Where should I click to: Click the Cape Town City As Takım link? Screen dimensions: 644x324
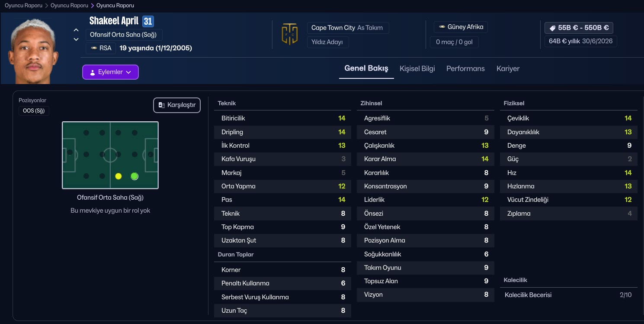pyautogui.click(x=347, y=28)
